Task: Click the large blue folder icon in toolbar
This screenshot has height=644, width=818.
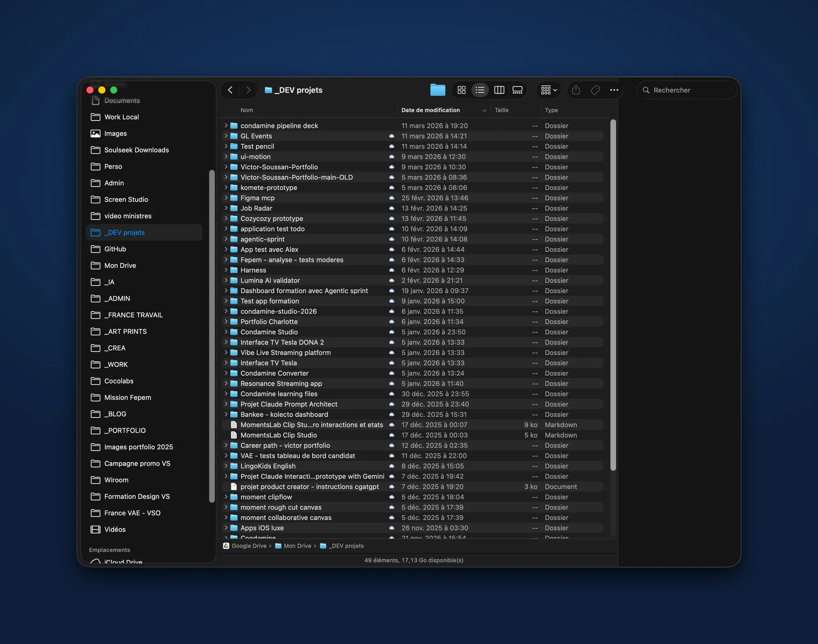Action: click(438, 90)
